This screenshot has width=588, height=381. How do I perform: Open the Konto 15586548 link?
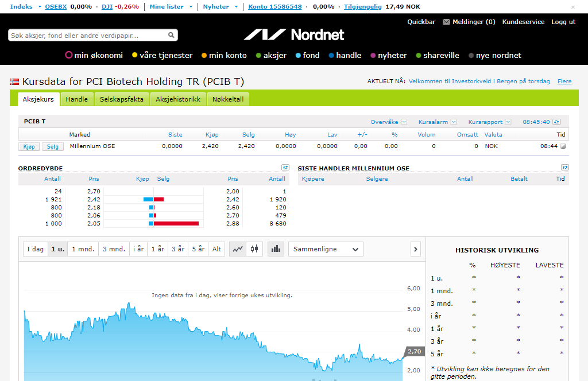[x=275, y=6]
